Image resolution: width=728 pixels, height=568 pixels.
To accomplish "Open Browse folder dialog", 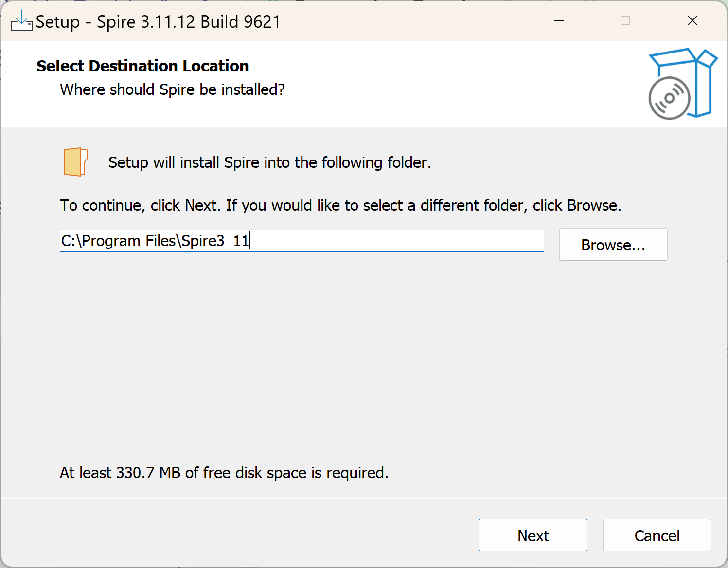I will 613,245.
